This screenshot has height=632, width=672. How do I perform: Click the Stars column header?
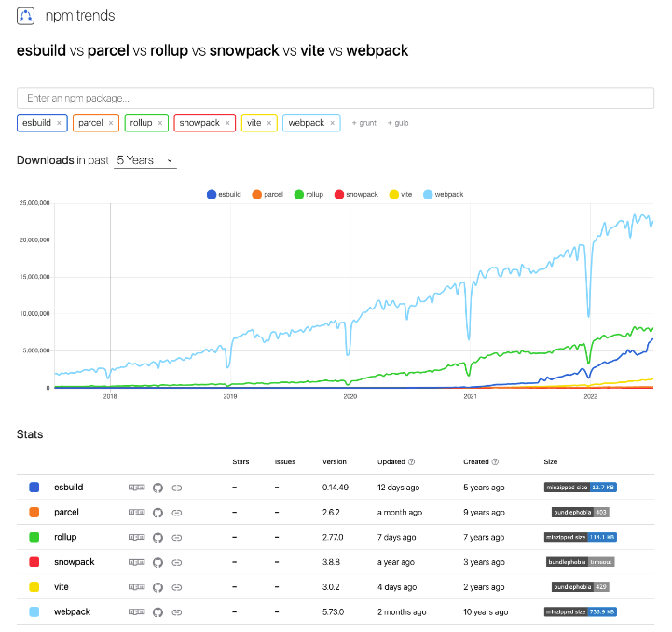pos(240,461)
